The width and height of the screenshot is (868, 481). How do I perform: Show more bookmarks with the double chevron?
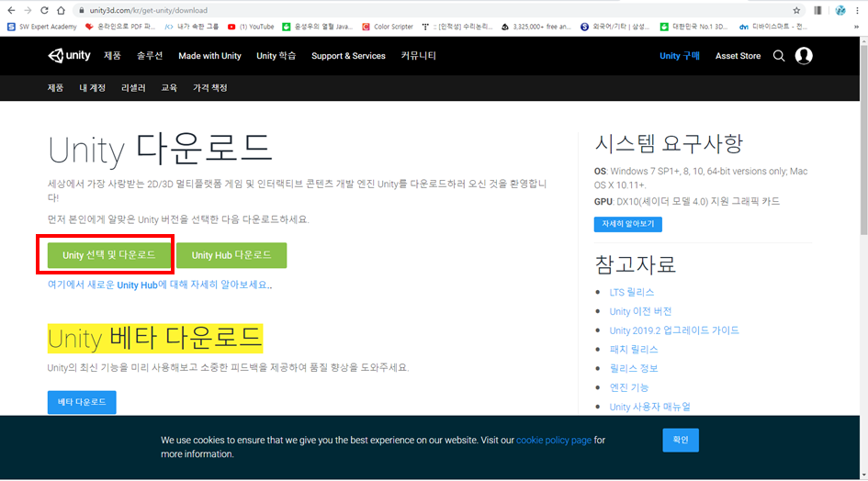(x=856, y=26)
